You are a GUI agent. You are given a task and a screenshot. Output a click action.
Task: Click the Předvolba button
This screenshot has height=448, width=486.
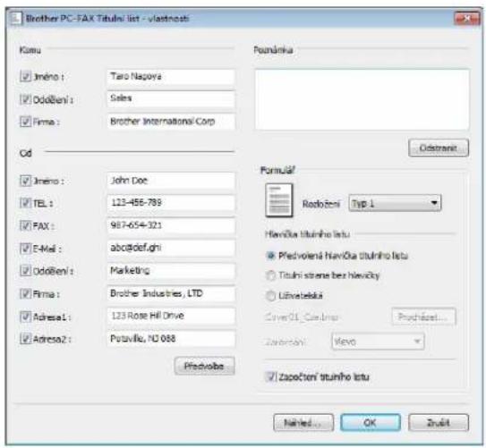[205, 366]
